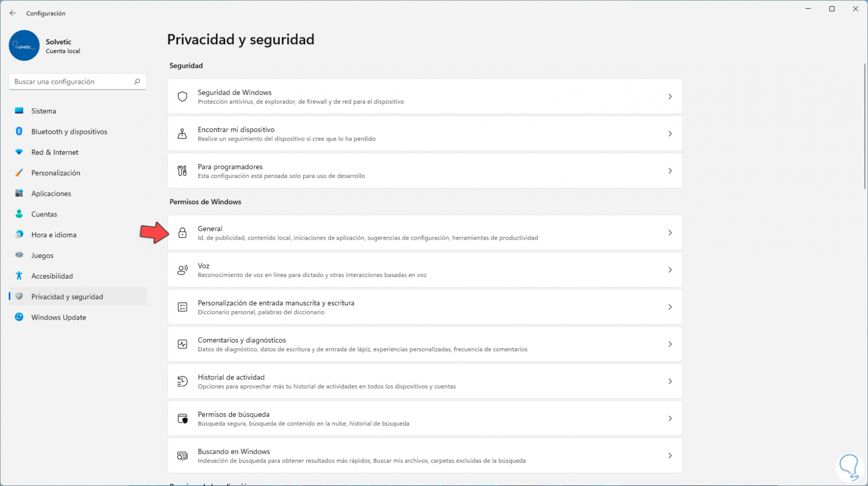Screen dimensions: 868x486
Task: Expand Personalización de entrada manuscrita chevron
Action: click(x=670, y=307)
